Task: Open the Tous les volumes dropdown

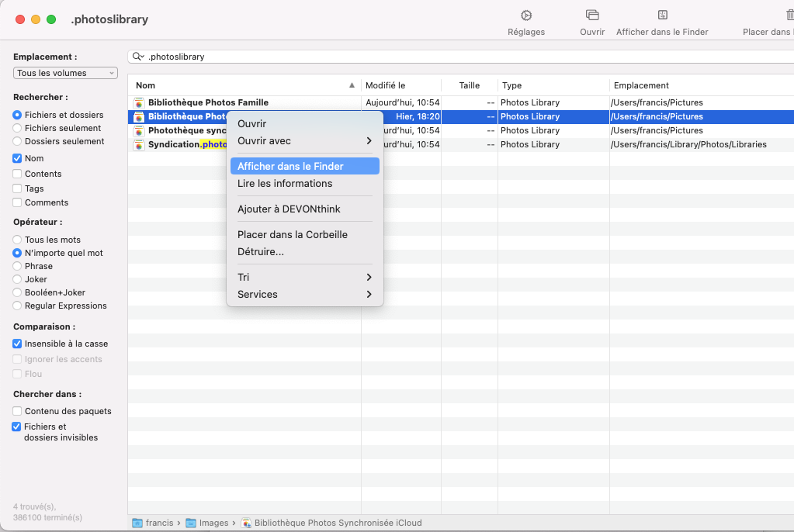Action: point(65,73)
